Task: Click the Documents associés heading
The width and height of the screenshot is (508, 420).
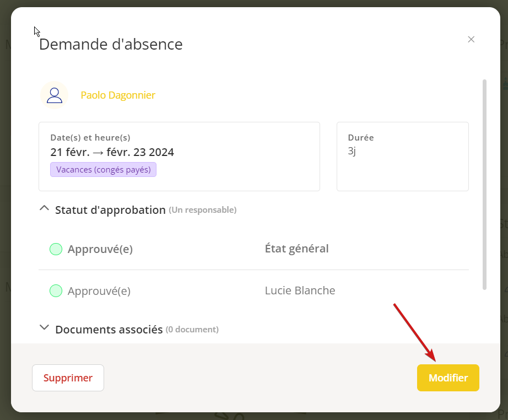Action: 109,330
